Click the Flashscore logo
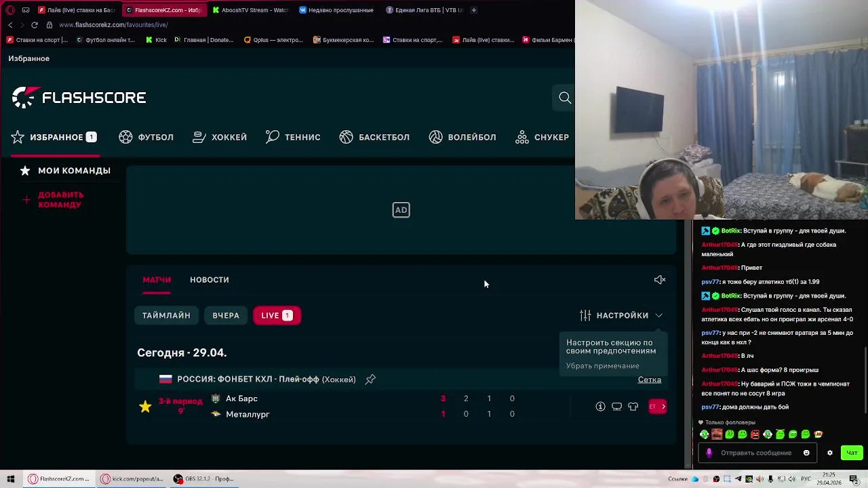 click(79, 98)
